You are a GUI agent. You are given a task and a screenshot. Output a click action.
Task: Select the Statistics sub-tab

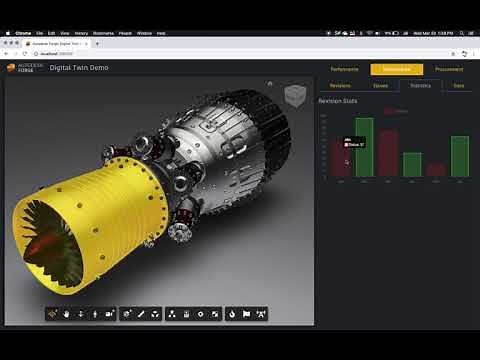click(420, 86)
